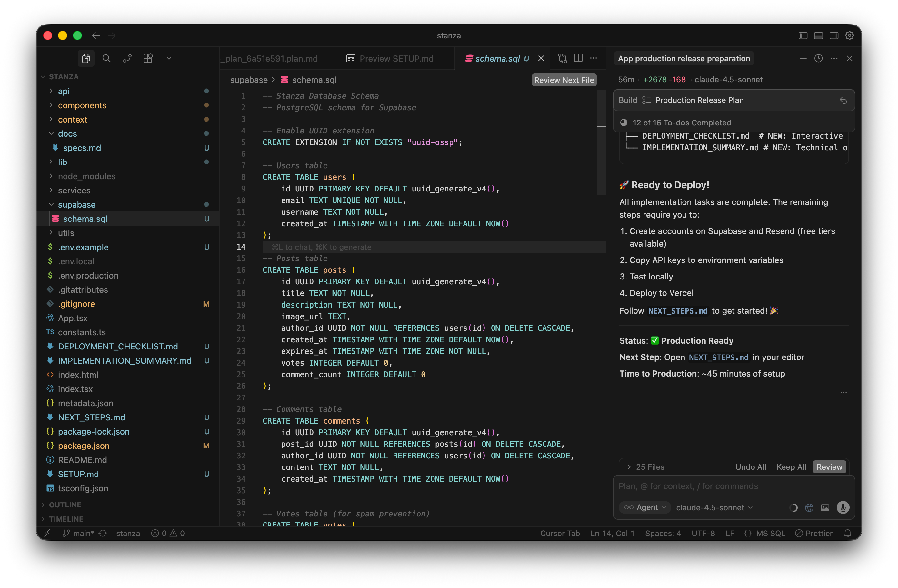Click the editor minimap scrollbar slider
Image resolution: width=898 pixels, height=588 pixels.
(601, 143)
